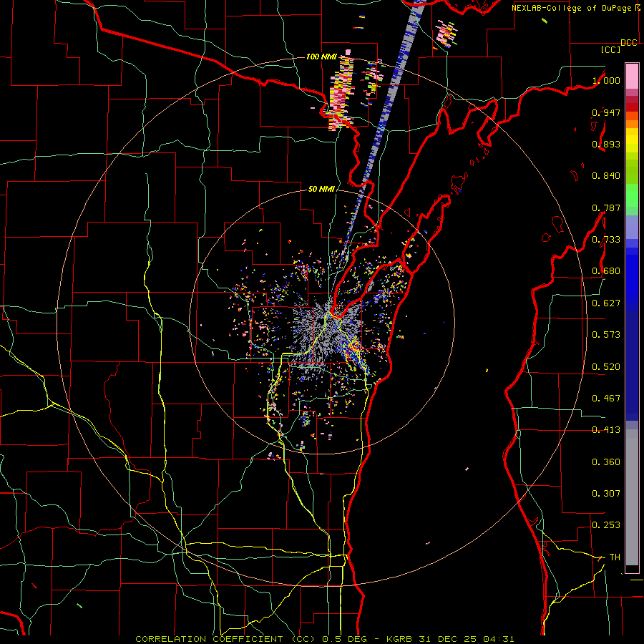The width and height of the screenshot is (644, 644).
Task: Click the 0.573 color scale label
Action: [x=606, y=334]
